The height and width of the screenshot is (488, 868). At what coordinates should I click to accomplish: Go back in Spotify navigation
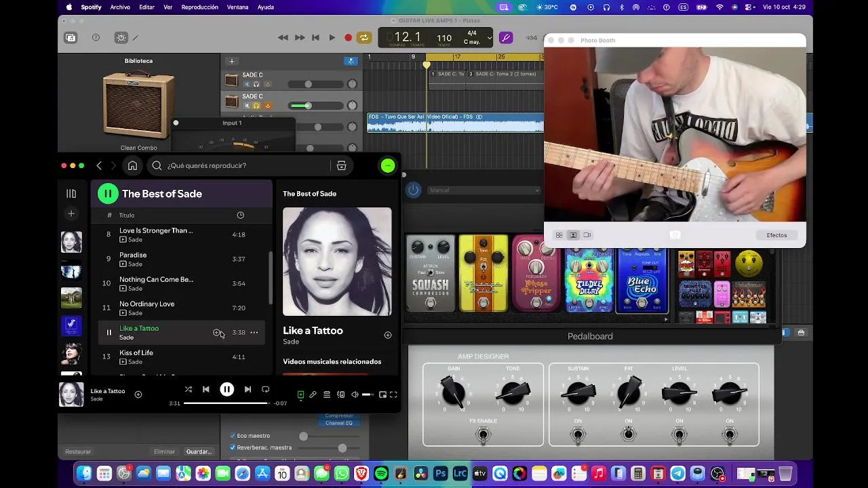pyautogui.click(x=99, y=165)
